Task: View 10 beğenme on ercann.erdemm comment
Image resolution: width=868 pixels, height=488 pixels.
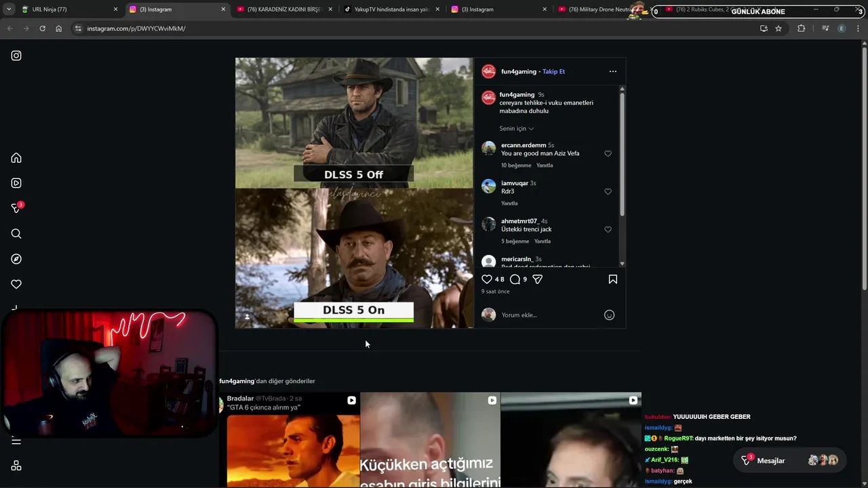Action: 516,165
